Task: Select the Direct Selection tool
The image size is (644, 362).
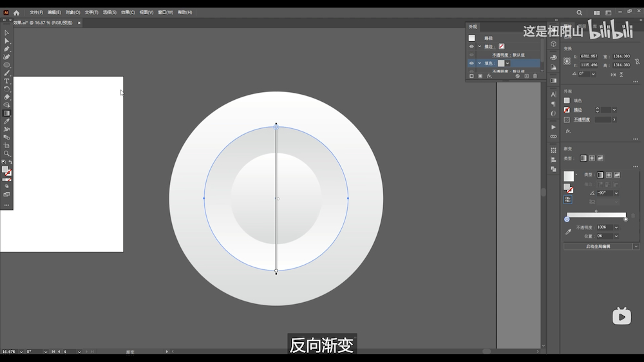Action: pyautogui.click(x=6, y=41)
